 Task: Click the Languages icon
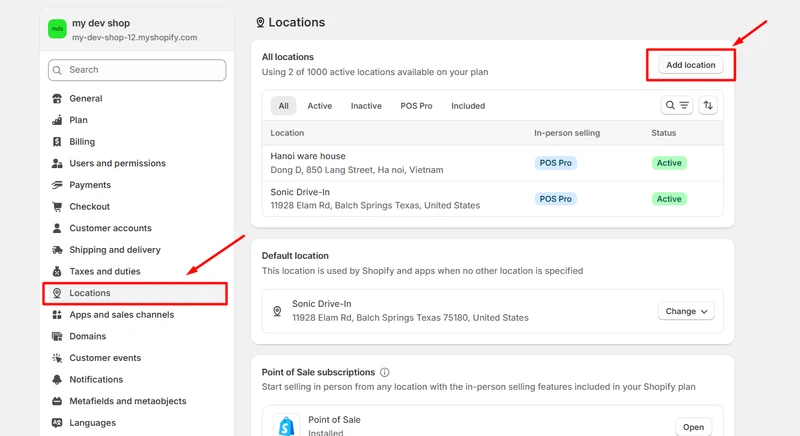tap(57, 423)
